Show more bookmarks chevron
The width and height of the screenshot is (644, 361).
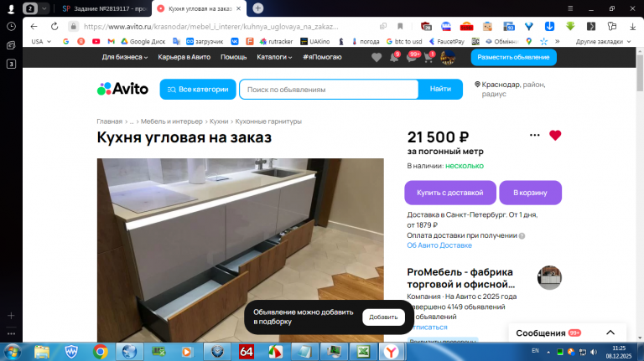point(558,41)
